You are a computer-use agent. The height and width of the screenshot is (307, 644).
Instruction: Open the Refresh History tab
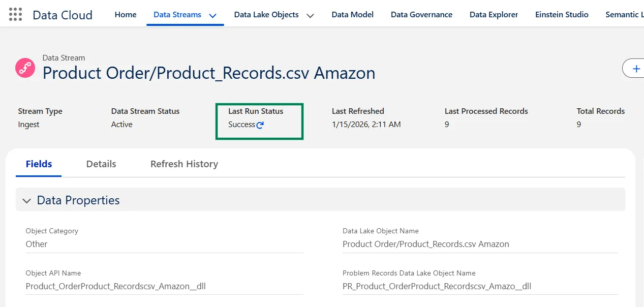(x=184, y=164)
